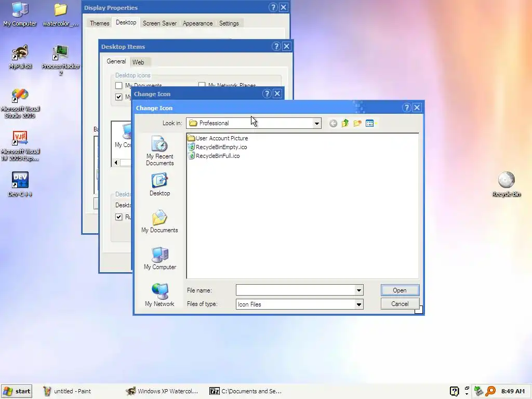Click the Open button
This screenshot has height=399, width=532.
tap(400, 290)
